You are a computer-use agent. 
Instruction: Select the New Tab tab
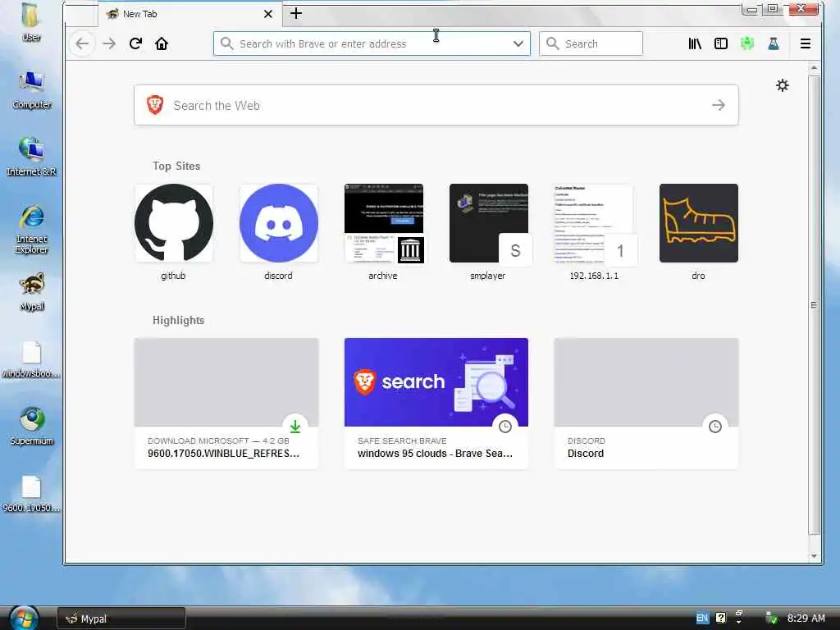click(190, 14)
